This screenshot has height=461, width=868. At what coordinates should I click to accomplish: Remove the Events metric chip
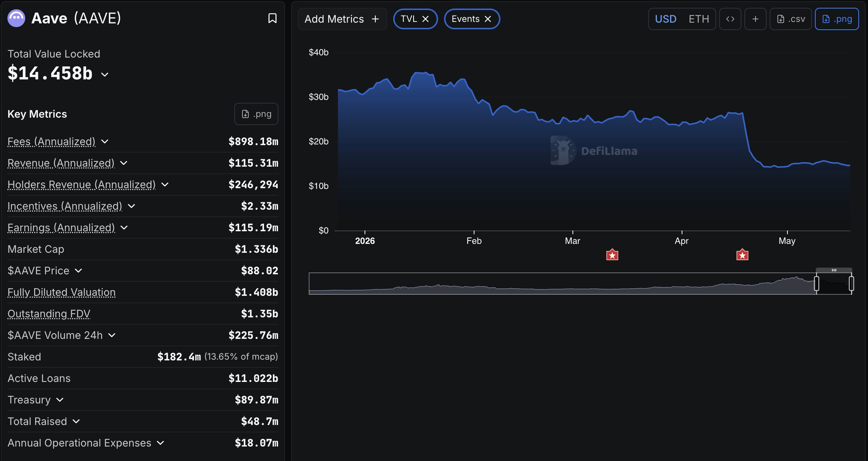click(x=488, y=19)
